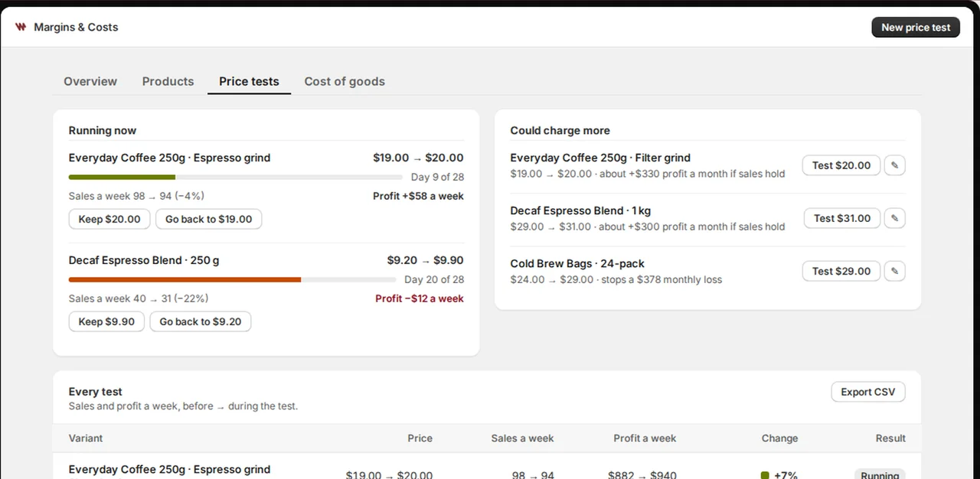
Task: Open the Overview tab
Action: [90, 81]
